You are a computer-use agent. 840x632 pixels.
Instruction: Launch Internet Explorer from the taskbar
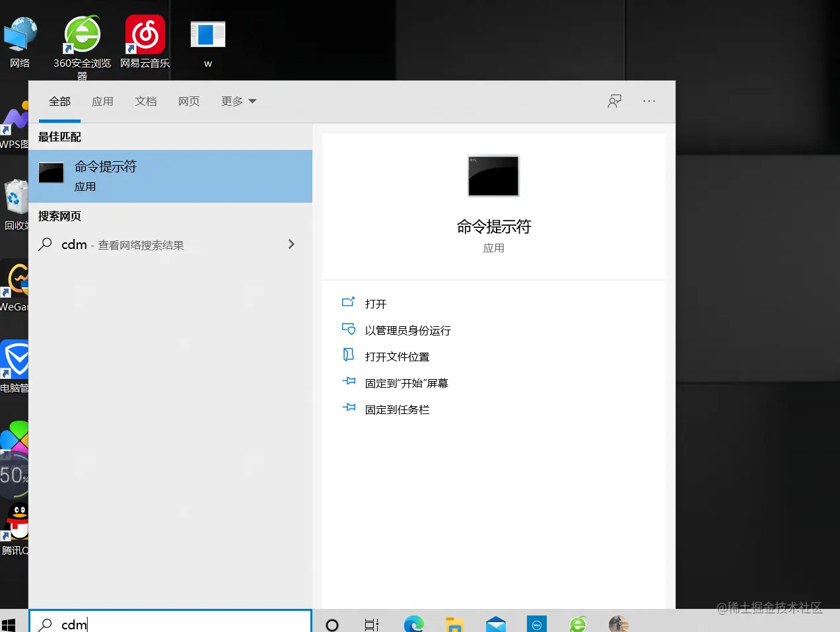(x=577, y=623)
